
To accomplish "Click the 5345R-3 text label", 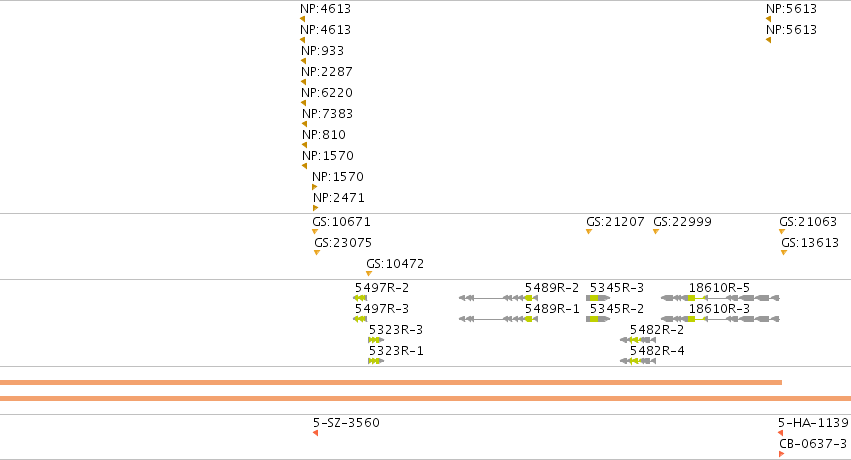I will point(617,288).
